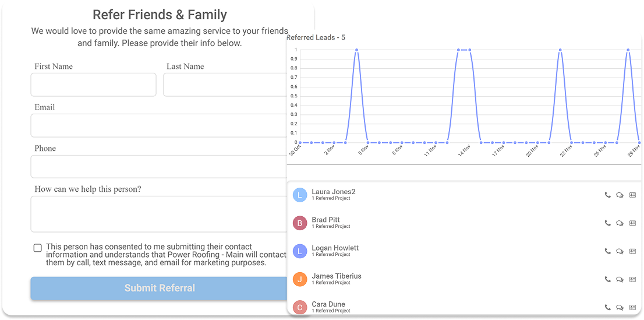Viewport: 644px width, 320px height.
Task: Open chat with Cara Dune
Action: pos(620,307)
